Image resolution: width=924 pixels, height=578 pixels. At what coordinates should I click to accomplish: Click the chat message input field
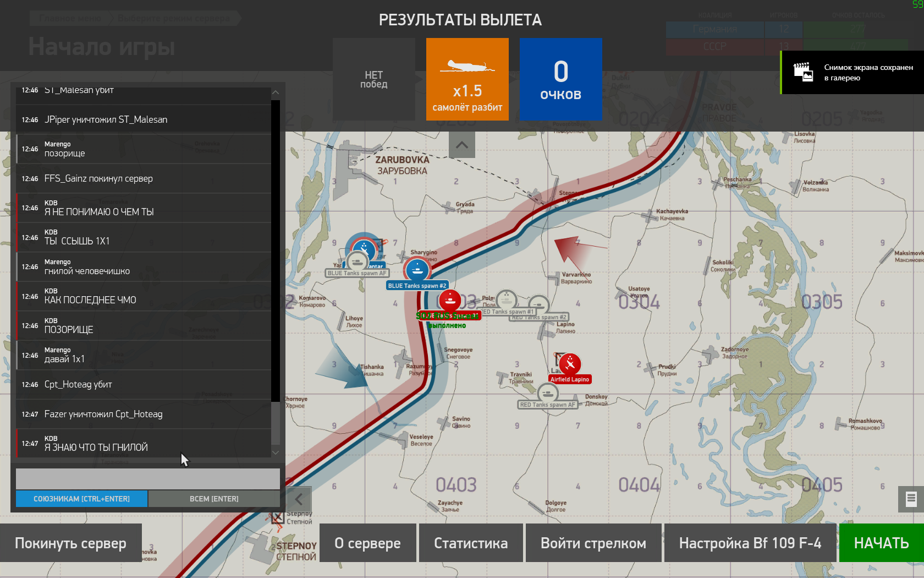tap(147, 478)
